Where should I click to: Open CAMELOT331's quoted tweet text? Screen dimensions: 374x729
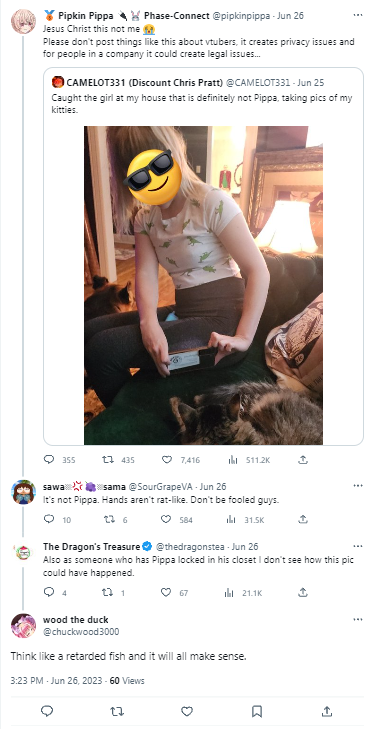pyautogui.click(x=201, y=104)
